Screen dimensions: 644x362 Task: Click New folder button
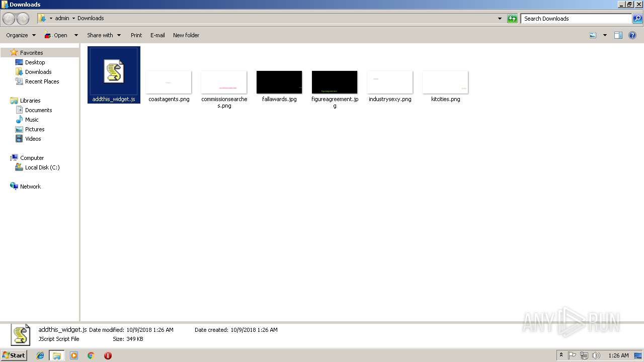pos(186,35)
